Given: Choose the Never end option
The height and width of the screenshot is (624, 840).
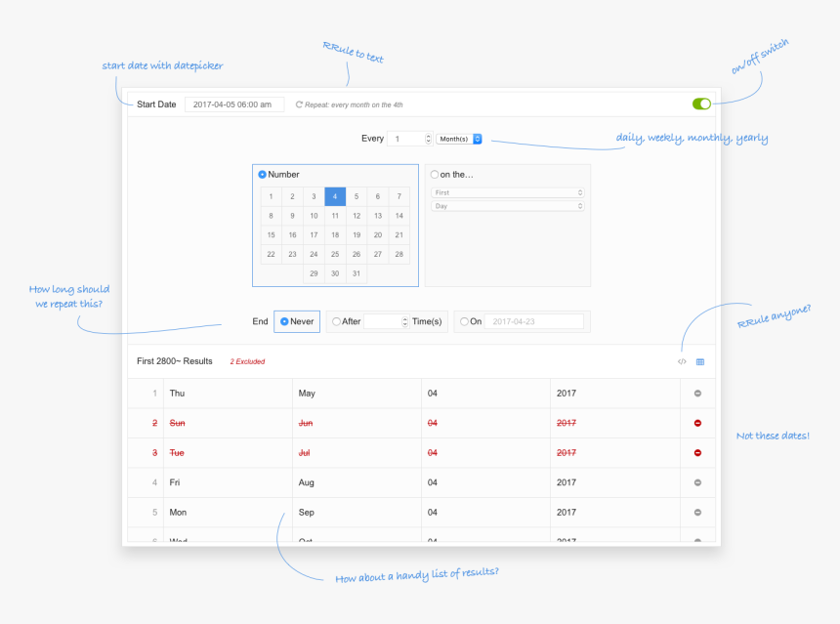Looking at the screenshot, I should coord(284,321).
